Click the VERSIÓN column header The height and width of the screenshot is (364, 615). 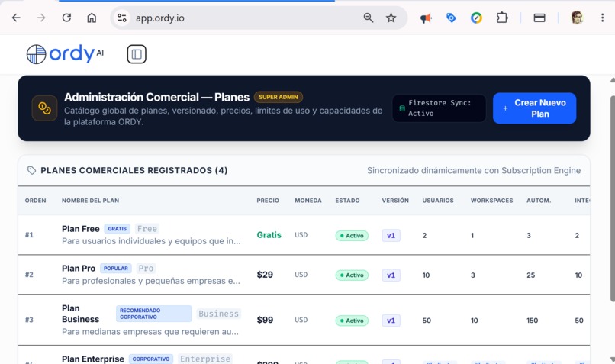[395, 201]
